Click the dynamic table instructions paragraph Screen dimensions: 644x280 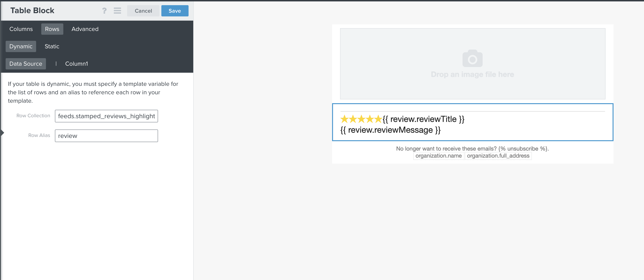click(x=93, y=92)
